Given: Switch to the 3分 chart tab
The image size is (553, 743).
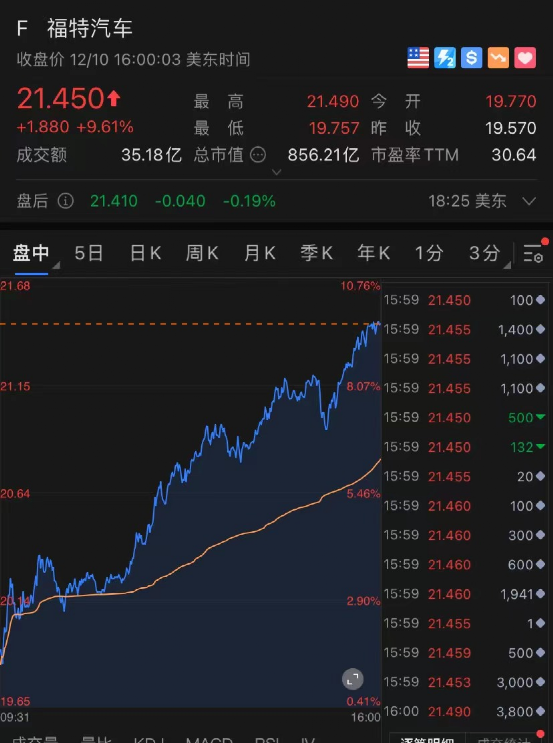Looking at the screenshot, I should pyautogui.click(x=484, y=254).
